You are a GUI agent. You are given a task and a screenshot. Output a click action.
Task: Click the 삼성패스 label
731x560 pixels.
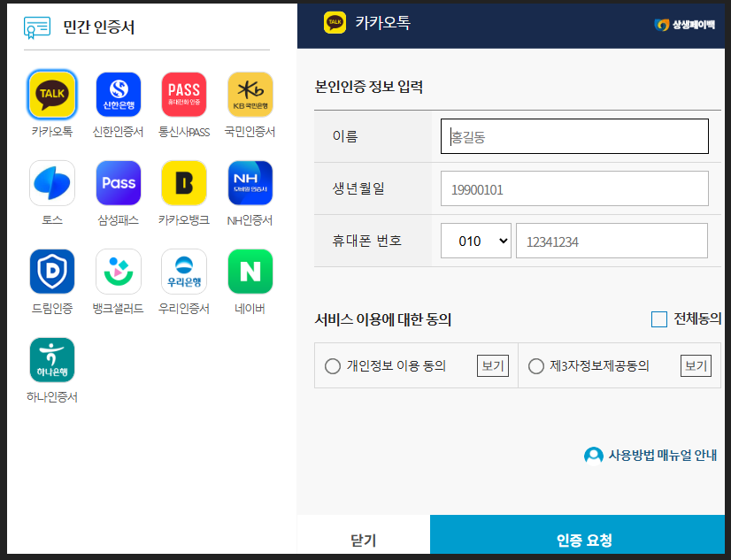[x=119, y=220]
